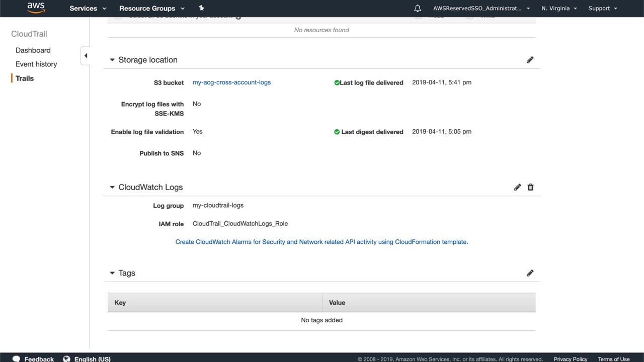644x362 pixels.
Task: Open the notifications bell
Action: point(417,8)
